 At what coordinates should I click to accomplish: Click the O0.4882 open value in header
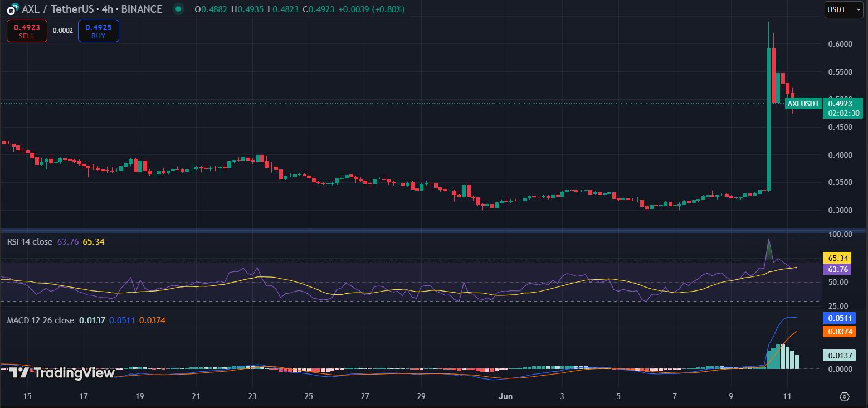pos(211,9)
